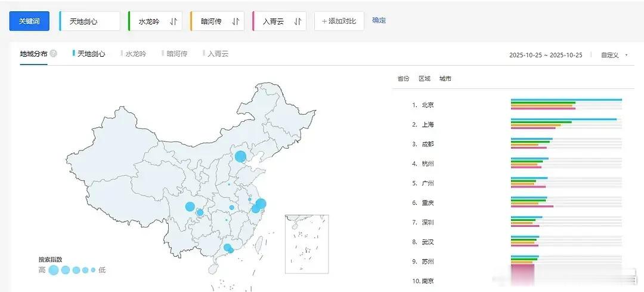Open the help icon beside 地域分布
644x292 pixels.
click(54, 54)
